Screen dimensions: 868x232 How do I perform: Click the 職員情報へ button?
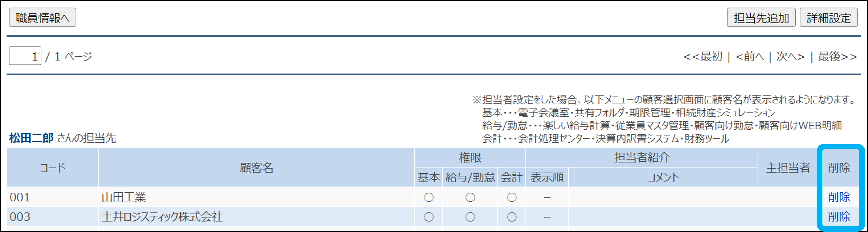click(42, 18)
